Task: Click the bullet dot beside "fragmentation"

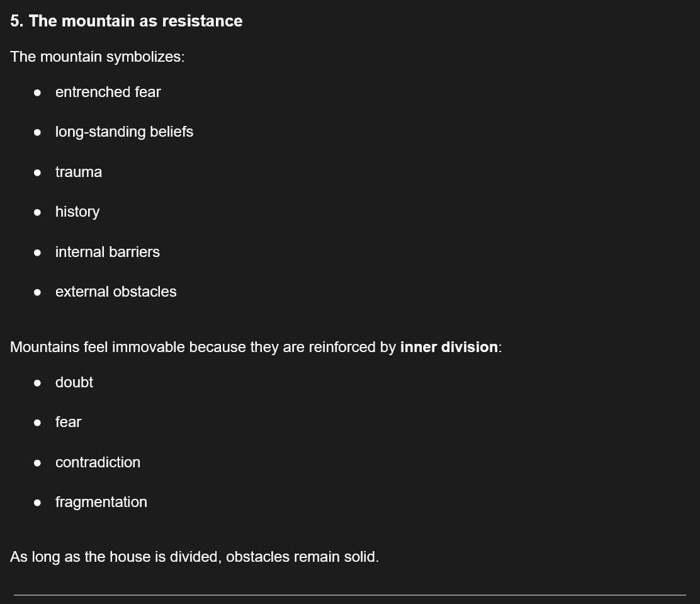Action: pos(38,503)
